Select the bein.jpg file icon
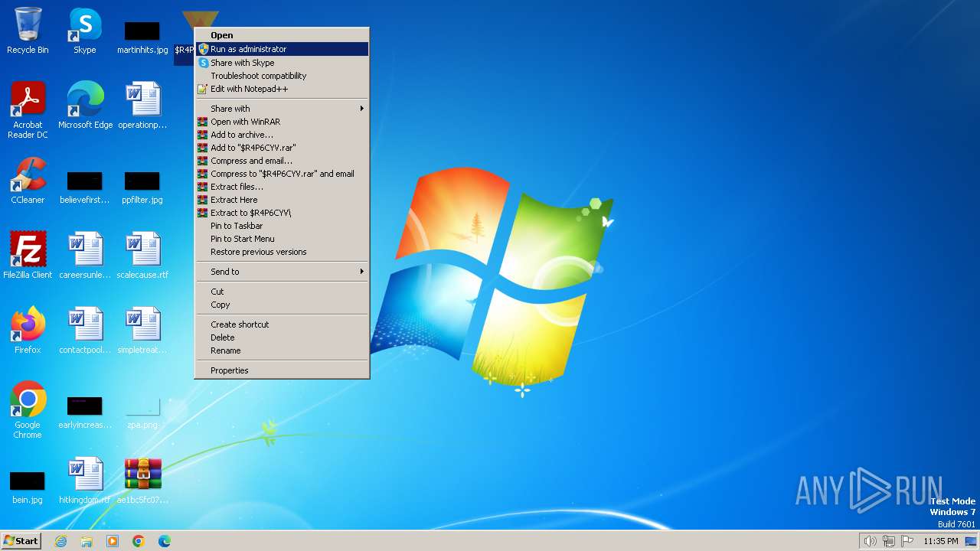980x551 pixels. (28, 487)
